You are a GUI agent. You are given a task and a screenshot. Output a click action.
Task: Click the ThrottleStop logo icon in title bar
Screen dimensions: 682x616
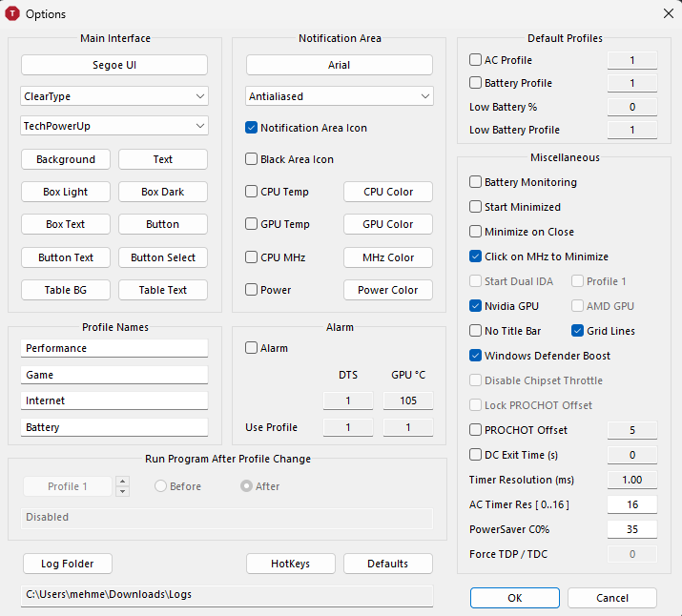point(12,13)
